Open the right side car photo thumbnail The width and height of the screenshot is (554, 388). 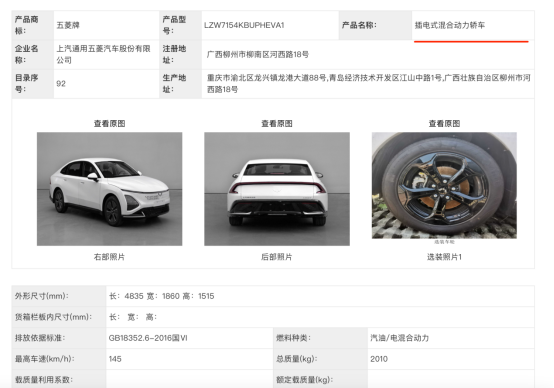pos(110,189)
